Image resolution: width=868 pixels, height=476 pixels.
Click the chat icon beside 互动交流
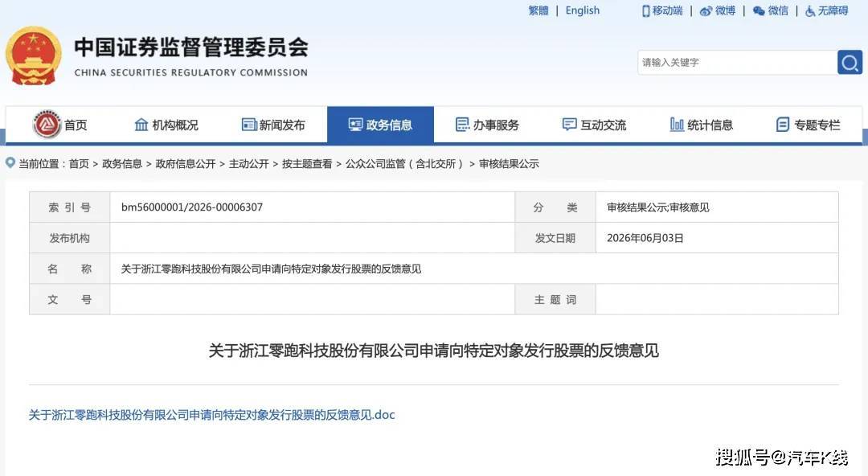click(x=569, y=125)
